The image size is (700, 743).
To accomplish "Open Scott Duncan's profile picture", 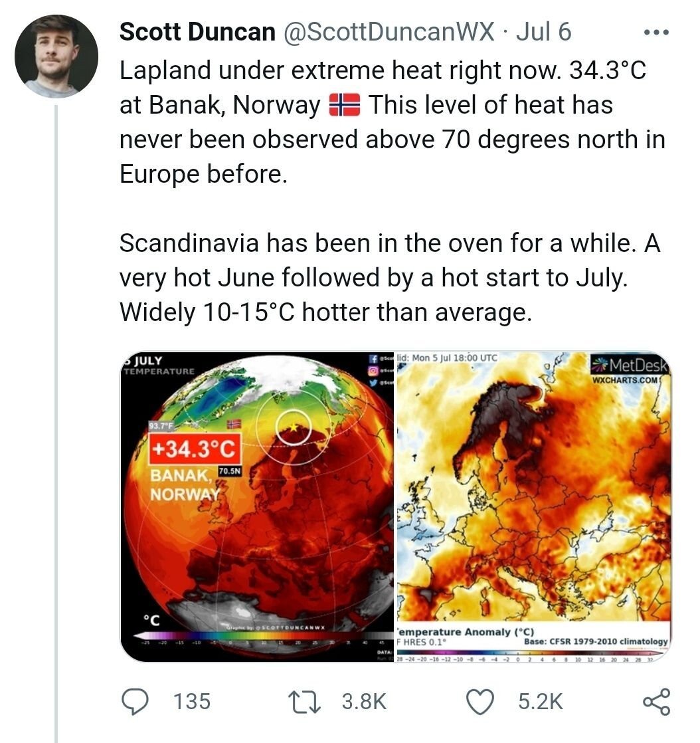I will [x=56, y=57].
